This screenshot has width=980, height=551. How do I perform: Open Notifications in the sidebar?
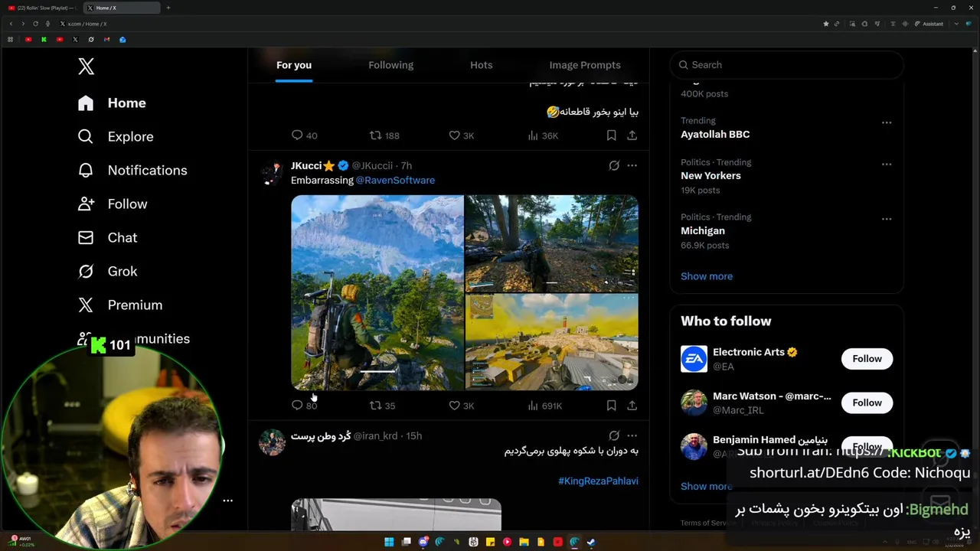[132, 170]
